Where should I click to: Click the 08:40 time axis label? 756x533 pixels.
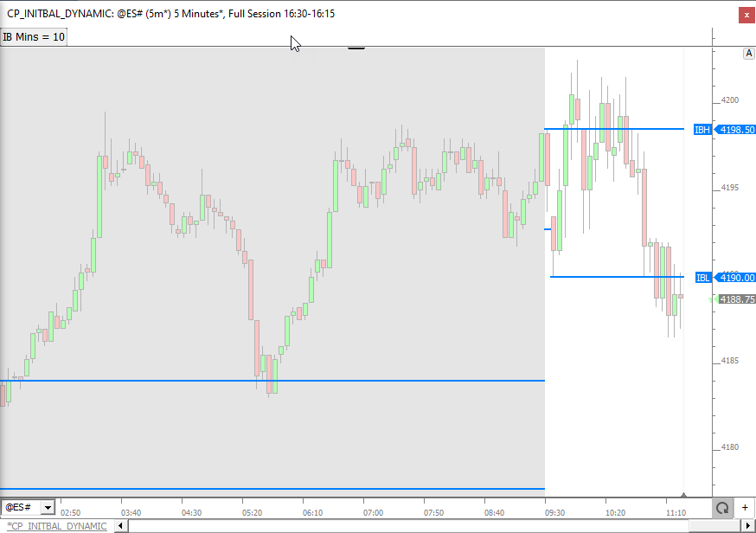click(x=494, y=513)
